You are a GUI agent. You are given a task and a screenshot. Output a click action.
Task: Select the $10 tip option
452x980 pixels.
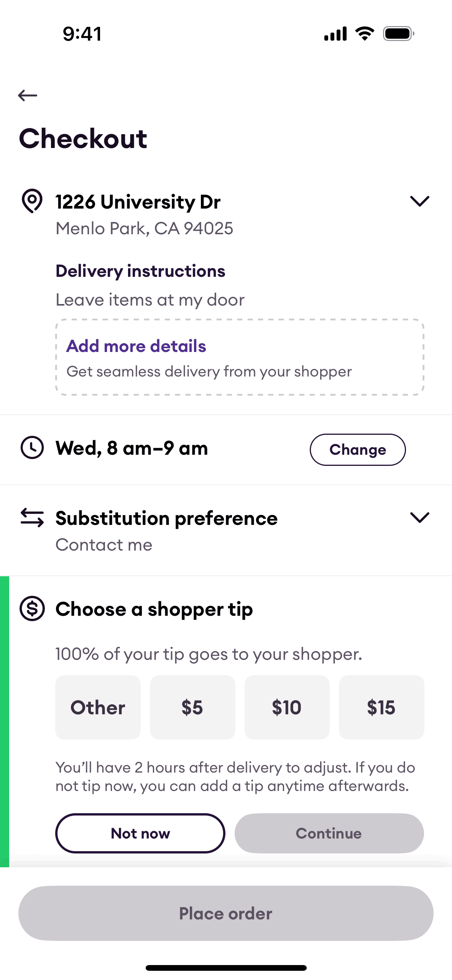point(287,707)
